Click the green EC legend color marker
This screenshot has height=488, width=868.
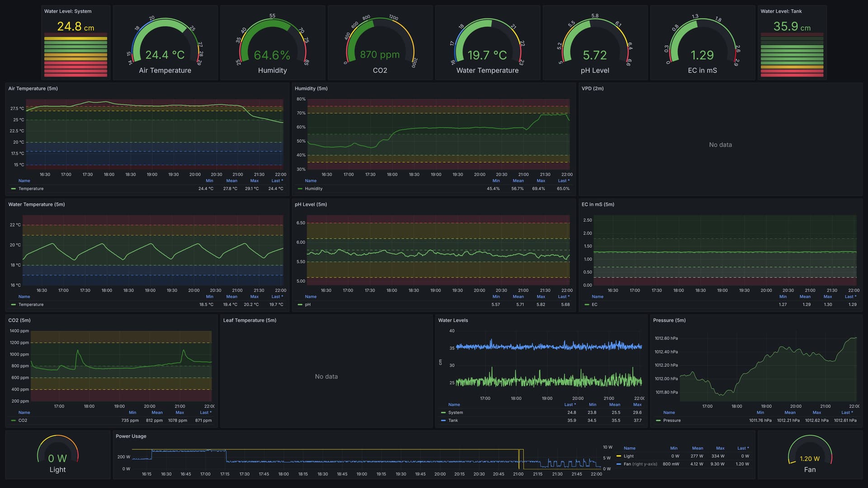(x=586, y=305)
